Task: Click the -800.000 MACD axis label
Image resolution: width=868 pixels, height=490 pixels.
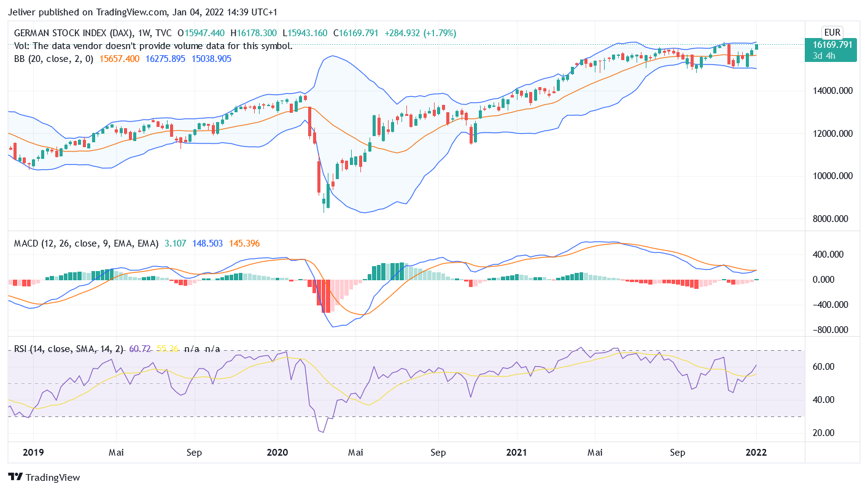Action: coord(832,330)
